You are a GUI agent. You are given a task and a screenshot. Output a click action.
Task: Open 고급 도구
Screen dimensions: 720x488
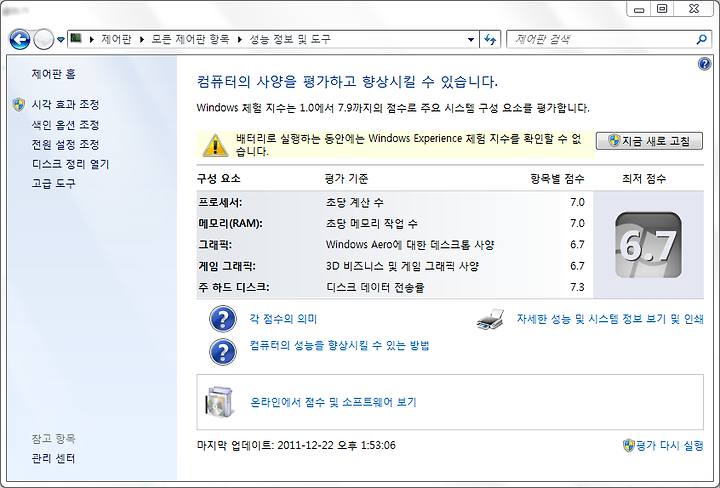click(53, 184)
